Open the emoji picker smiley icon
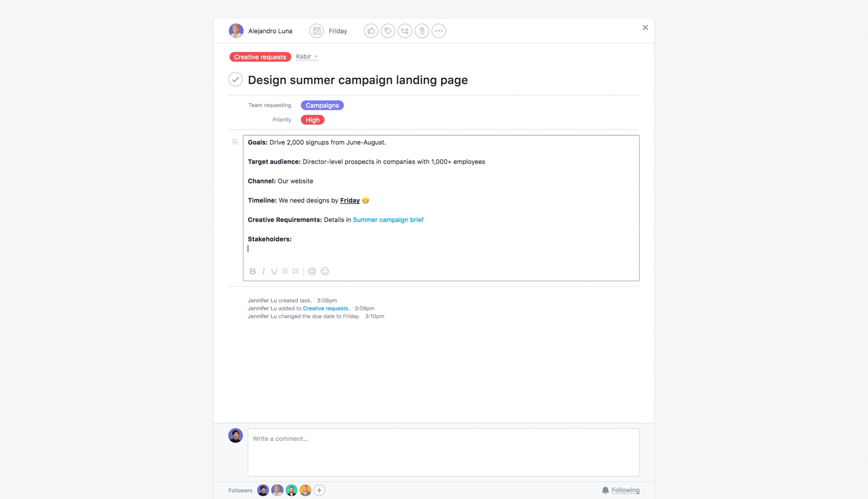868x499 pixels. (325, 271)
